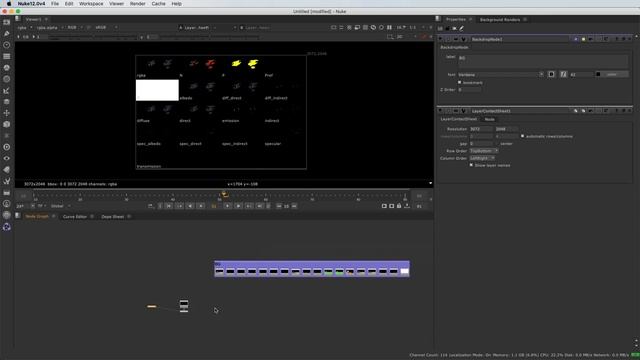The image size is (640, 360).
Task: Switch to the Curve Editor tab
Action: 75,217
